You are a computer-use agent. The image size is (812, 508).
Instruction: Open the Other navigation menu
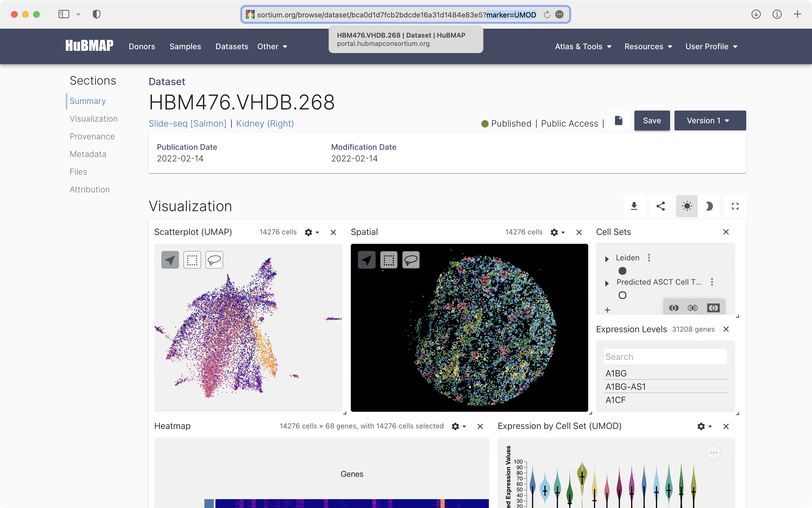[x=272, y=46]
